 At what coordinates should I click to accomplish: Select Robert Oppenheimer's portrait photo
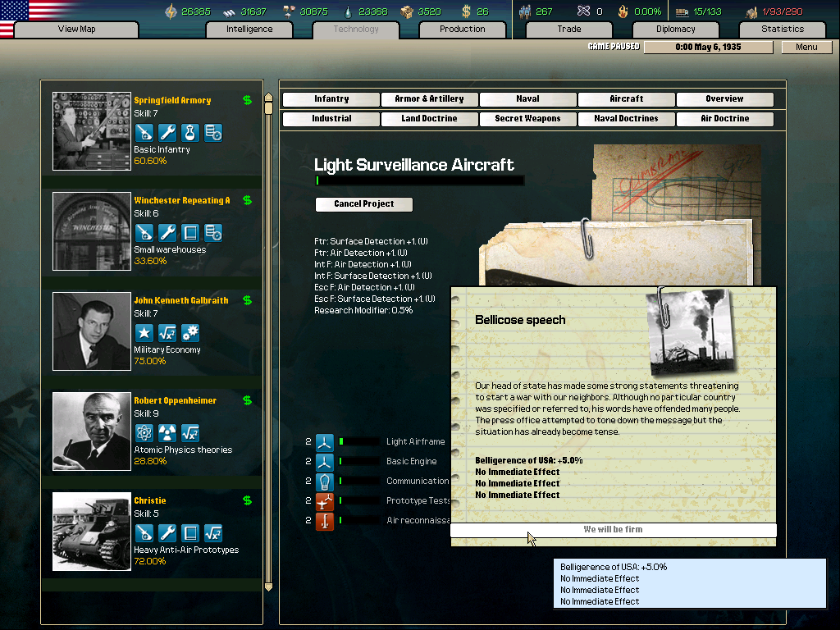(x=92, y=431)
